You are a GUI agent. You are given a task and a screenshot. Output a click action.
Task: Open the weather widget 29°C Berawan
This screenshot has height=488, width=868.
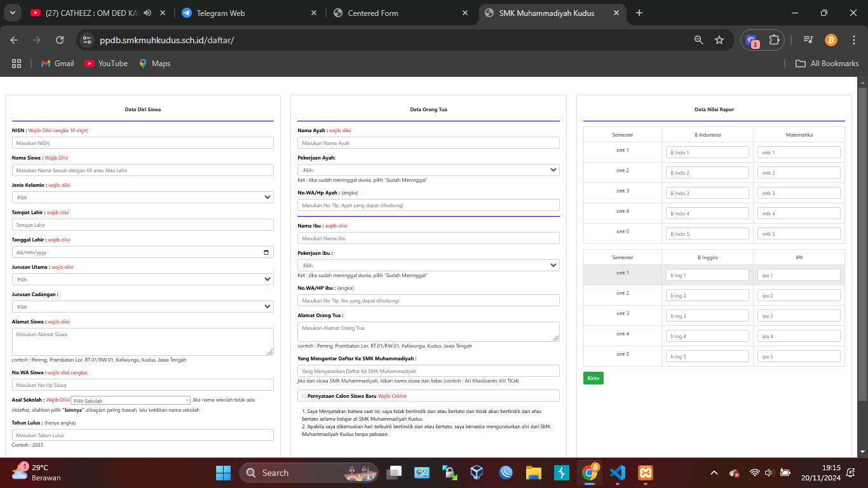click(x=36, y=472)
